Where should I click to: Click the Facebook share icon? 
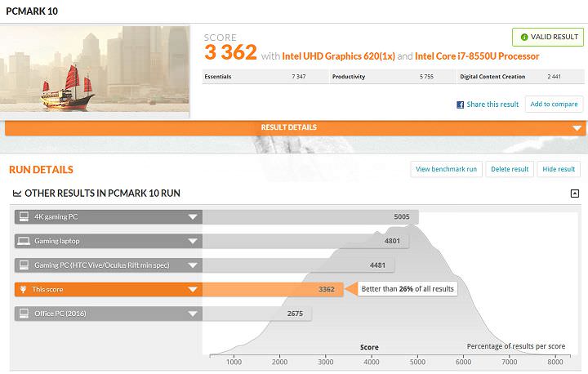coord(460,105)
